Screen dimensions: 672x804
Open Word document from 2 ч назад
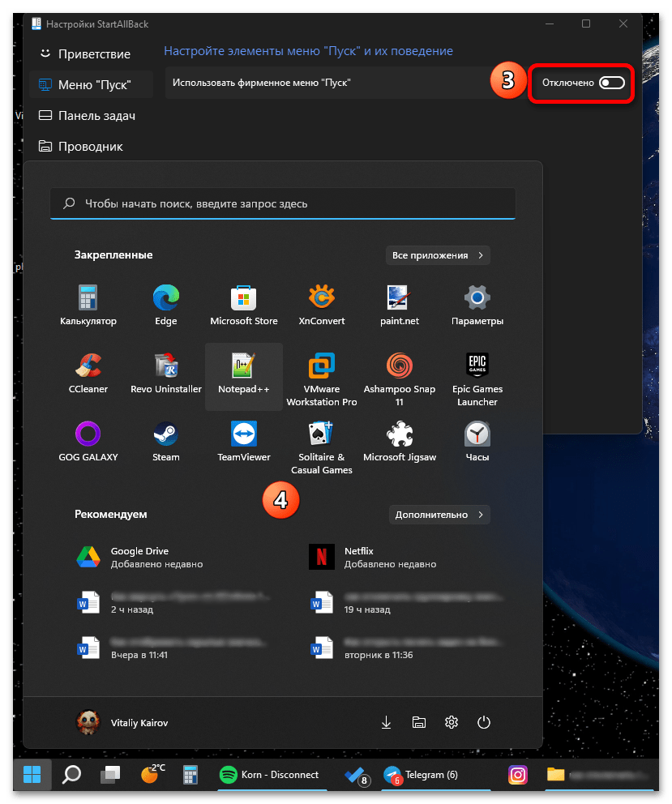click(174, 602)
